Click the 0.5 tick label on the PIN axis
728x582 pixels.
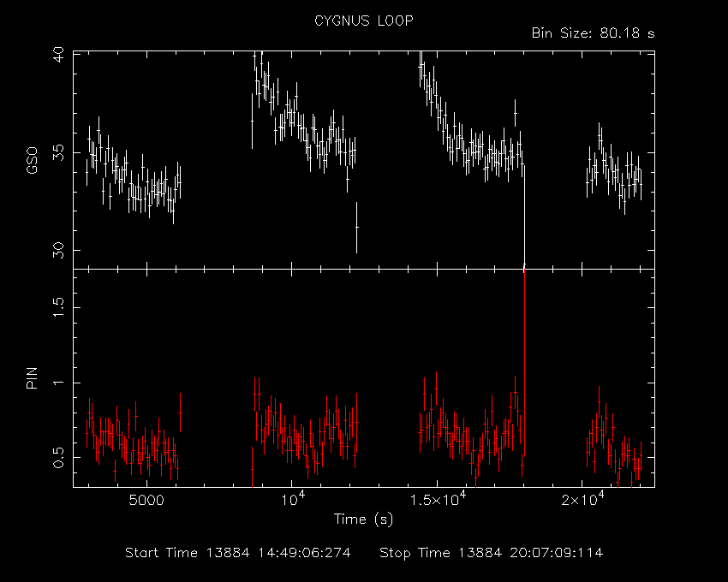coord(59,458)
